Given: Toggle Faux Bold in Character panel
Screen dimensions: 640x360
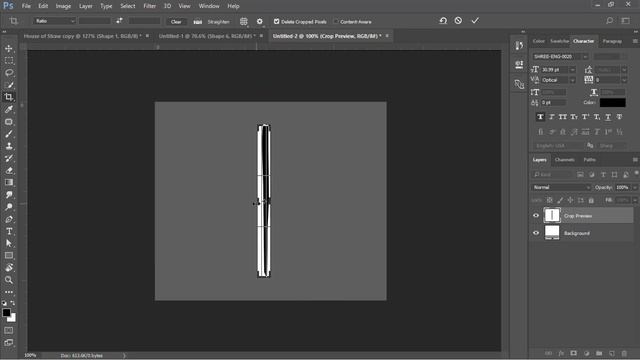Looking at the screenshot, I should click(540, 117).
